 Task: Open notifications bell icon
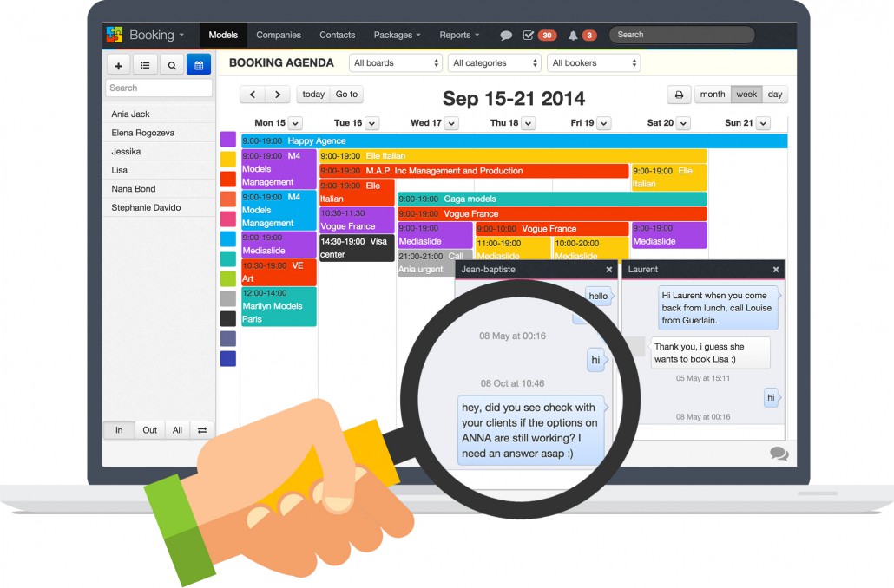(573, 36)
